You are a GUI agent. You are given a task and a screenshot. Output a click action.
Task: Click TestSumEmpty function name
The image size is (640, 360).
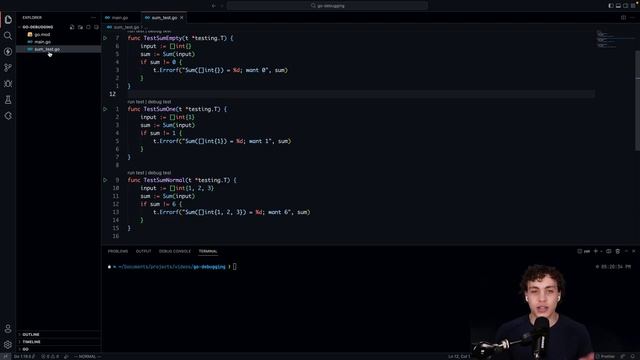point(162,38)
